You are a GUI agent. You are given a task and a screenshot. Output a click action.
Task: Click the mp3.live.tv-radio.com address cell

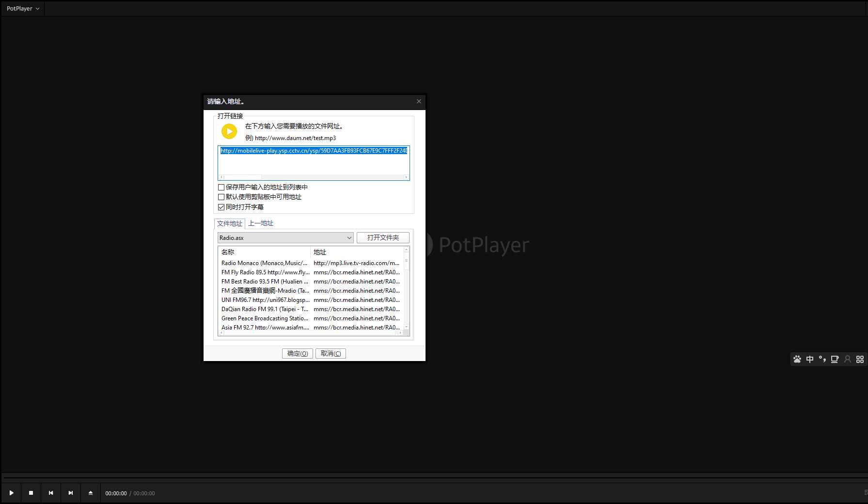point(357,263)
